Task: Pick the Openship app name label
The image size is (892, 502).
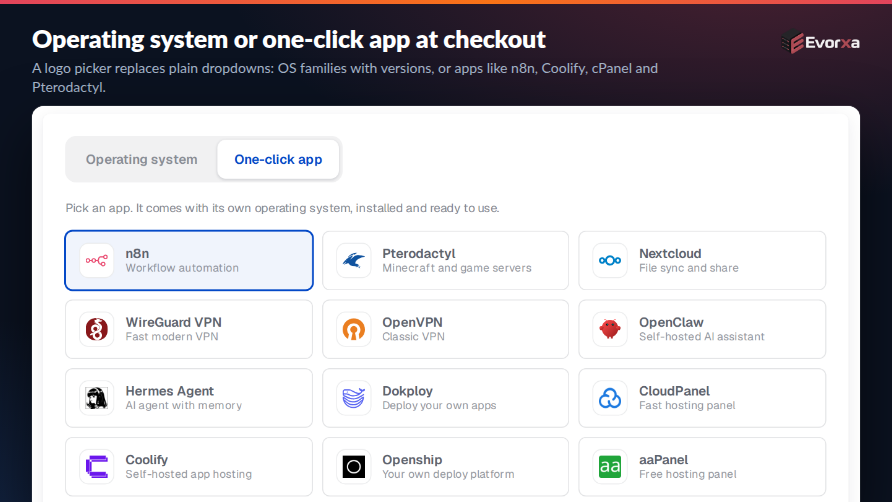Action: click(412, 460)
